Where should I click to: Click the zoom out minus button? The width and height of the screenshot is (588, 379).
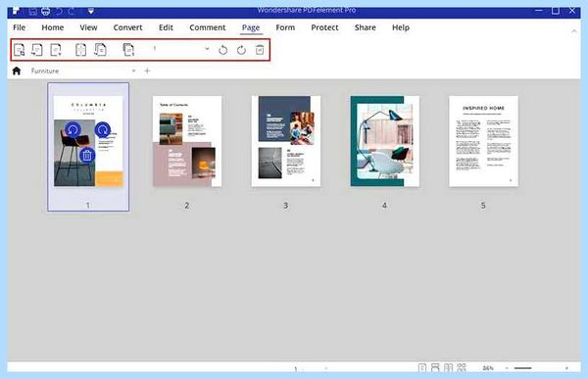[507, 368]
